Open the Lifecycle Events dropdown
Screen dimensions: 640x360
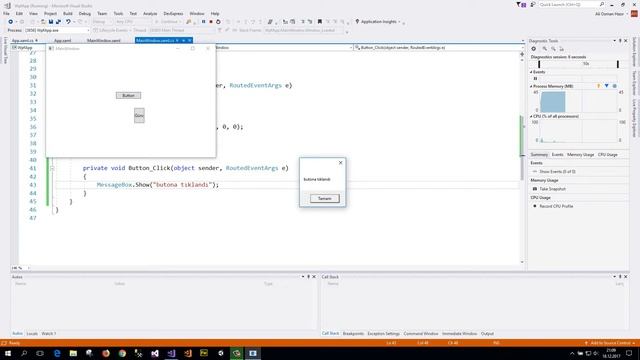click(x=111, y=30)
